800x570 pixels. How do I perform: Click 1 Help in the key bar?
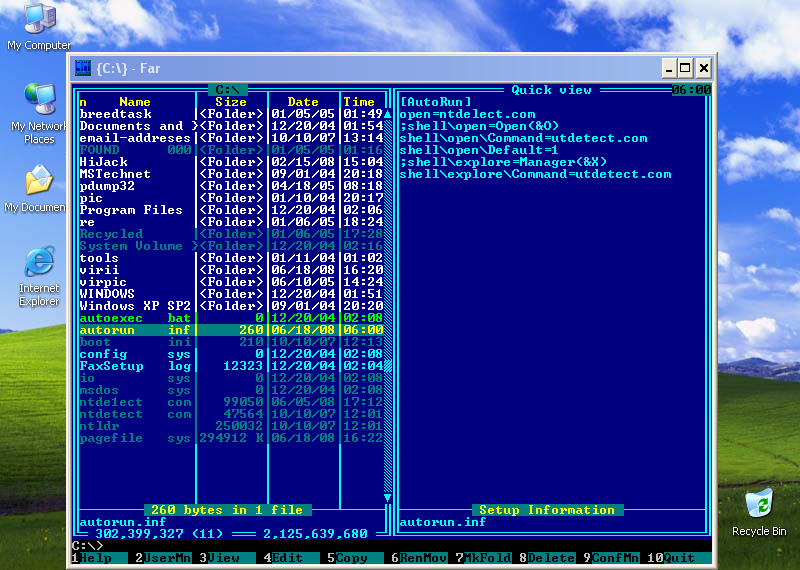[x=99, y=558]
